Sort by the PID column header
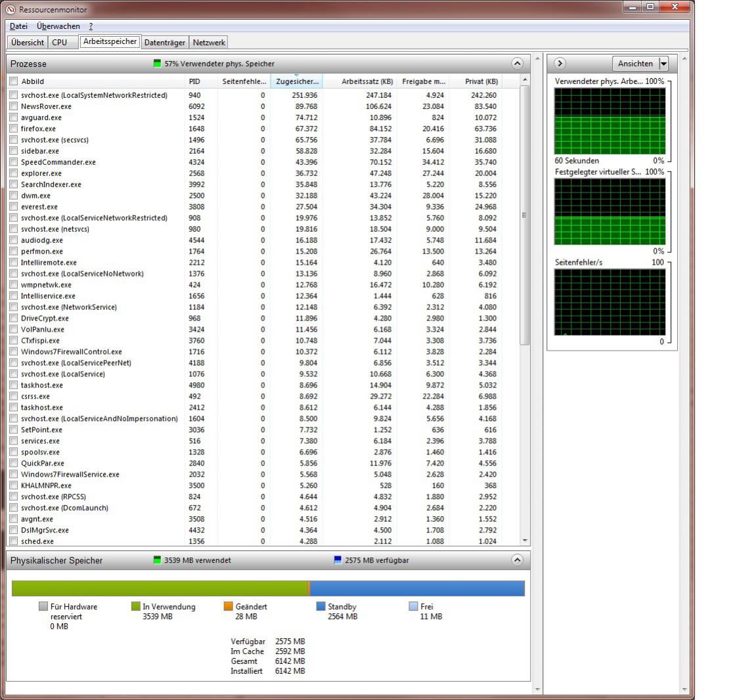The height and width of the screenshot is (700, 756). pyautogui.click(x=200, y=81)
